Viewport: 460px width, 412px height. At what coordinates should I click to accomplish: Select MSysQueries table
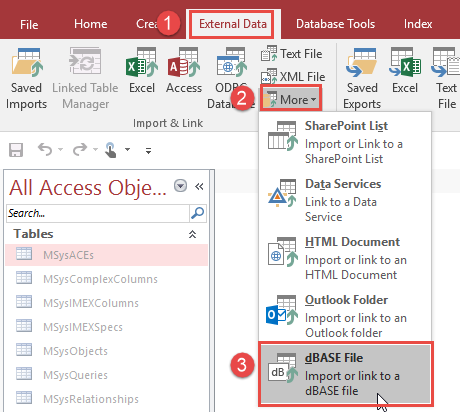coord(107,375)
